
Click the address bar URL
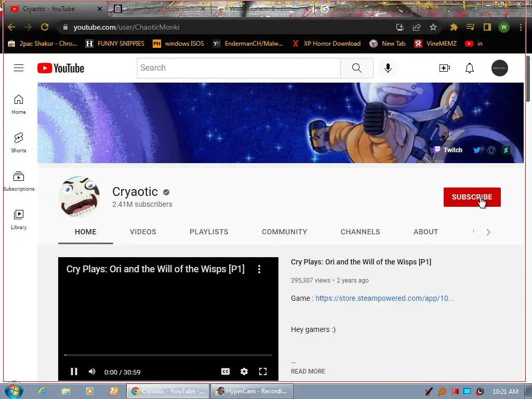(126, 27)
